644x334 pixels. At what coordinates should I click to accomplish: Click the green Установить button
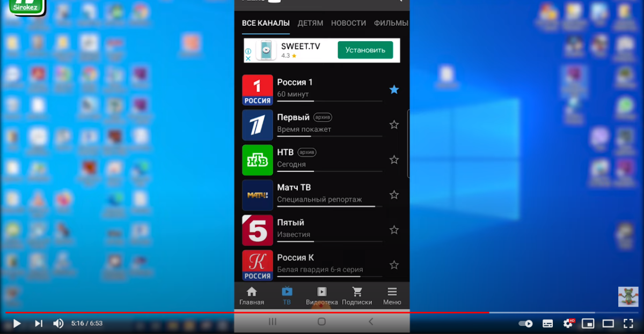365,50
